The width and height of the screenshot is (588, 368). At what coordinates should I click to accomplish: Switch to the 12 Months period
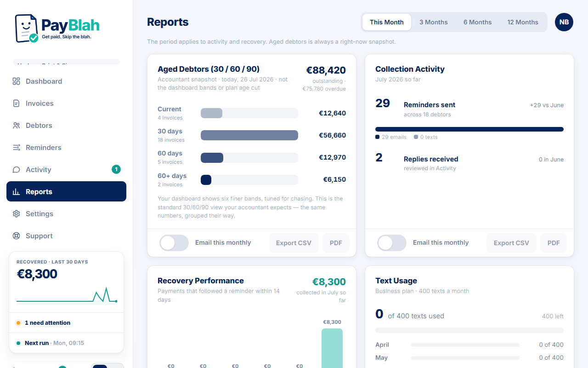(523, 22)
